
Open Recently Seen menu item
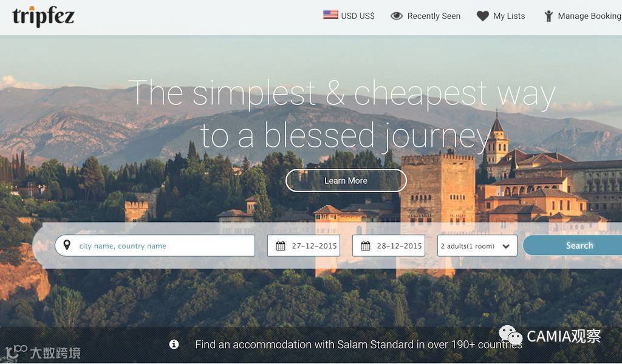pyautogui.click(x=425, y=16)
